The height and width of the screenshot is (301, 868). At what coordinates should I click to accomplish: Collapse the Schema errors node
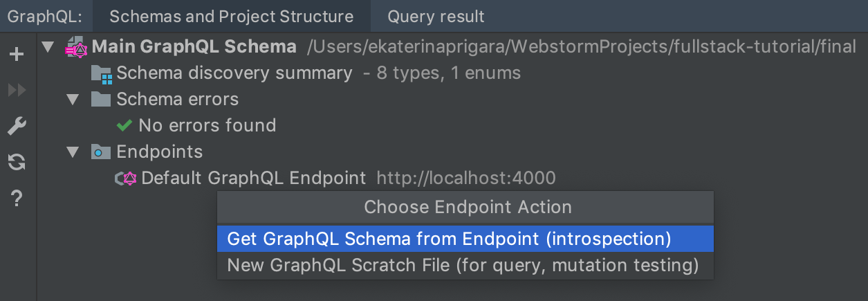coord(73,99)
